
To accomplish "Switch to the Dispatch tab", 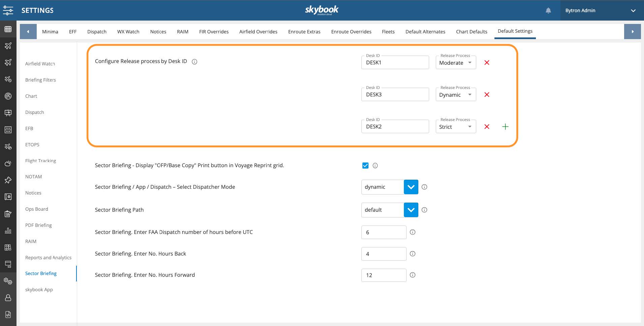I will [97, 32].
